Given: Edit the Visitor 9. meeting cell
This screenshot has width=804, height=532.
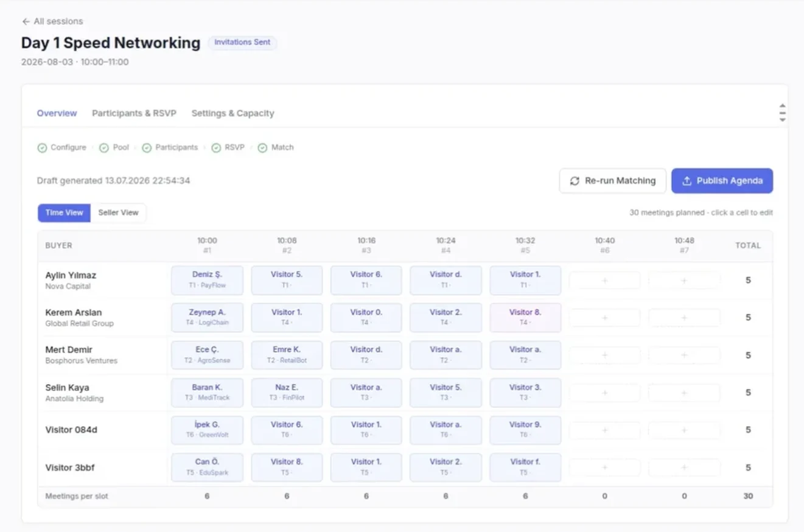Looking at the screenshot, I should 525,430.
